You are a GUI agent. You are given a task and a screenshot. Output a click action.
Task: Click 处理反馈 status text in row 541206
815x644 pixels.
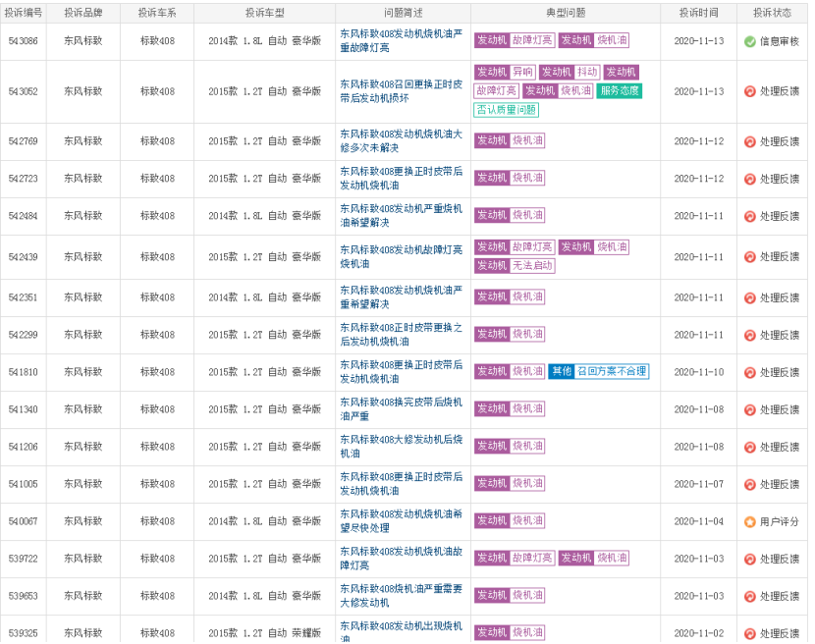point(779,447)
